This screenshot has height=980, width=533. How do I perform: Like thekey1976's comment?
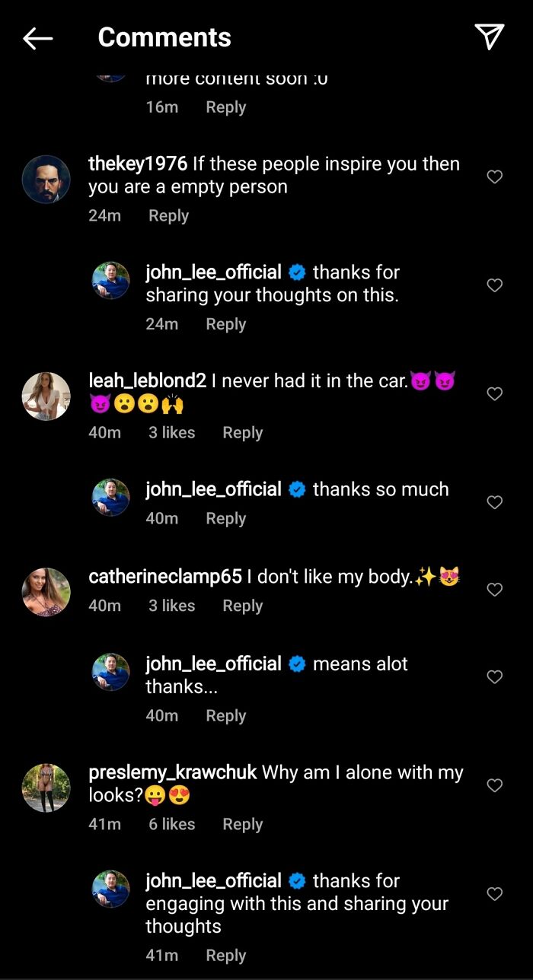(x=495, y=177)
